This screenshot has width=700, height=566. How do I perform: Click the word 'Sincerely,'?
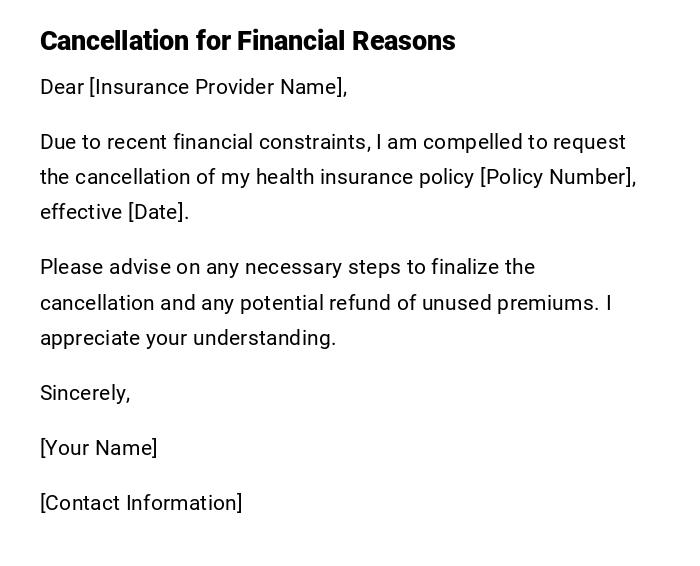point(85,393)
